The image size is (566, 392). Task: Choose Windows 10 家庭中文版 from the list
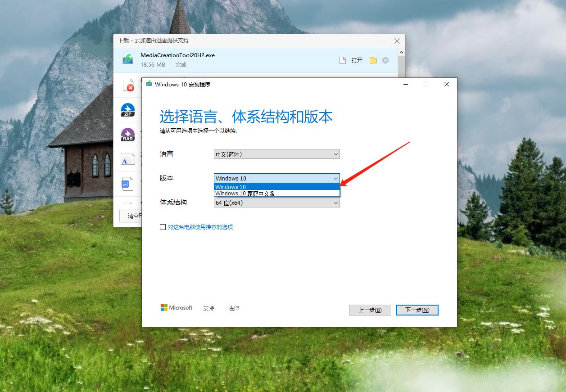coord(276,194)
